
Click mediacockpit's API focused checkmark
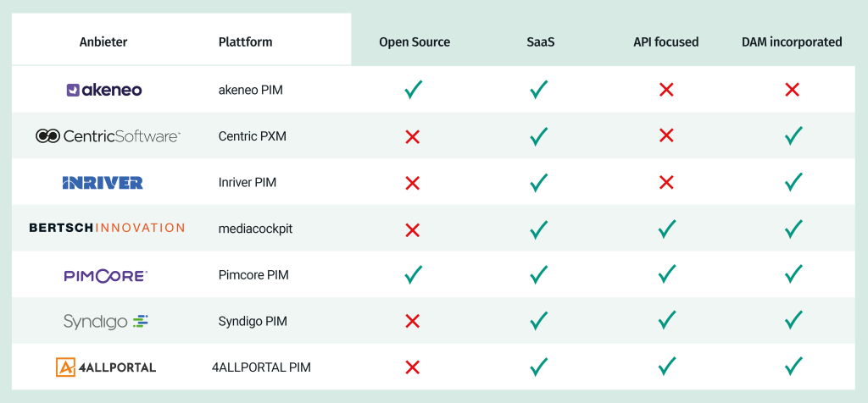click(667, 229)
